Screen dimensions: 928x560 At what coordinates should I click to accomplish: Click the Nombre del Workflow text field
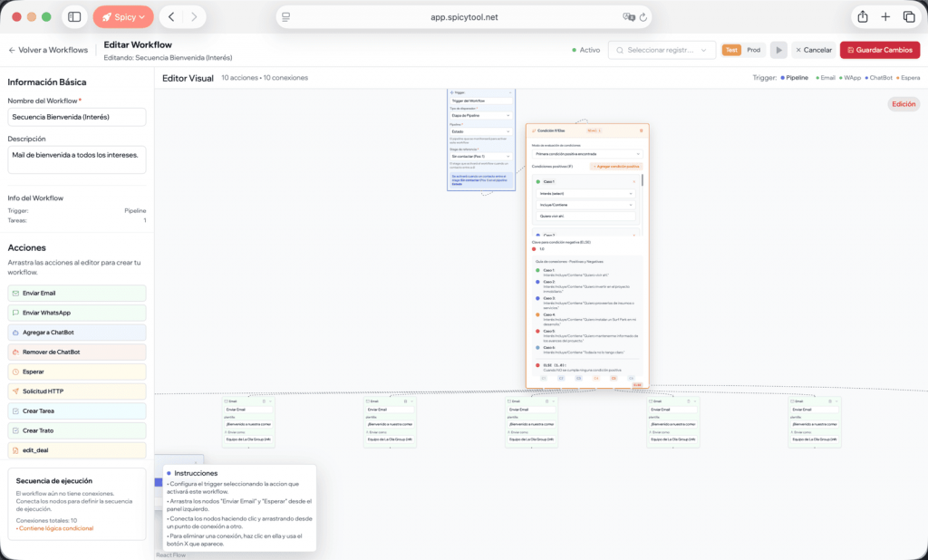(x=77, y=117)
